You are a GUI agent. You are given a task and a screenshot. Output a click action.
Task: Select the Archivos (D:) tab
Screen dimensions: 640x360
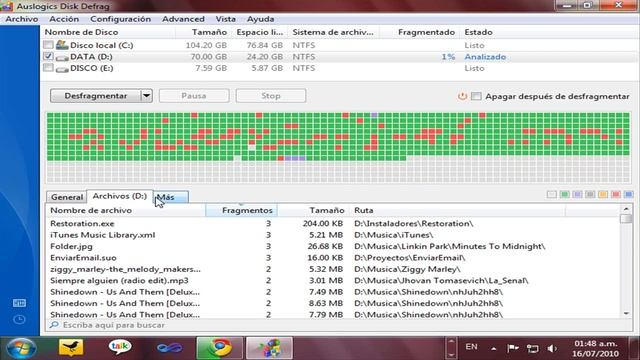click(x=120, y=196)
